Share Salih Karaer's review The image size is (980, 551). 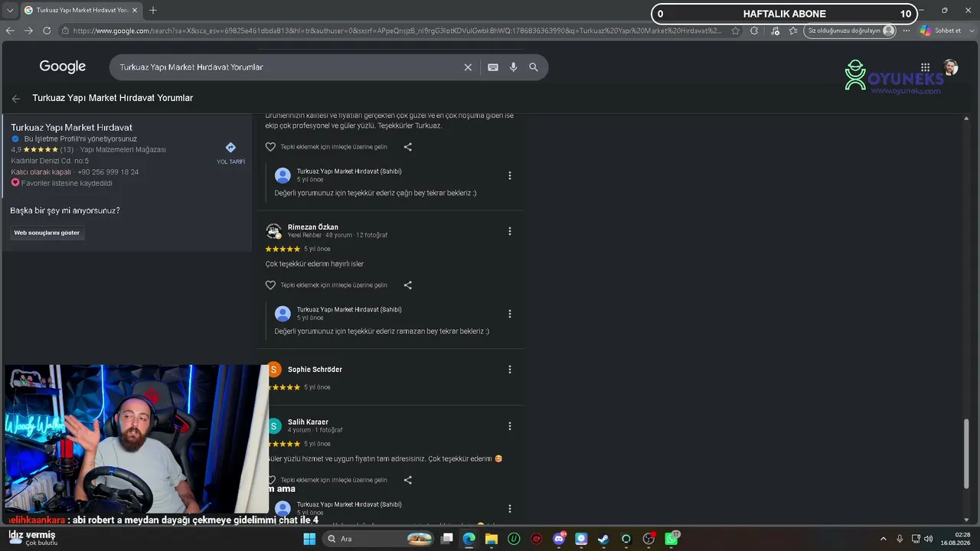408,480
